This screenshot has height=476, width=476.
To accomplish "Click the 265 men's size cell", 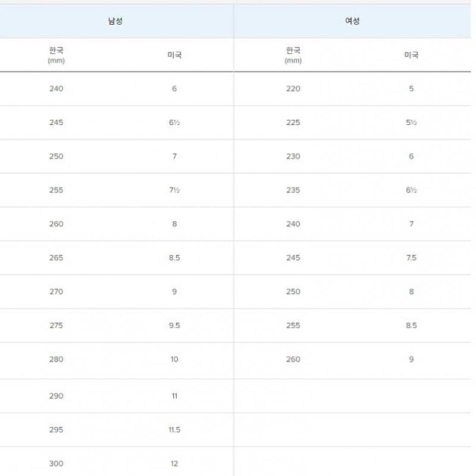I will point(57,258).
